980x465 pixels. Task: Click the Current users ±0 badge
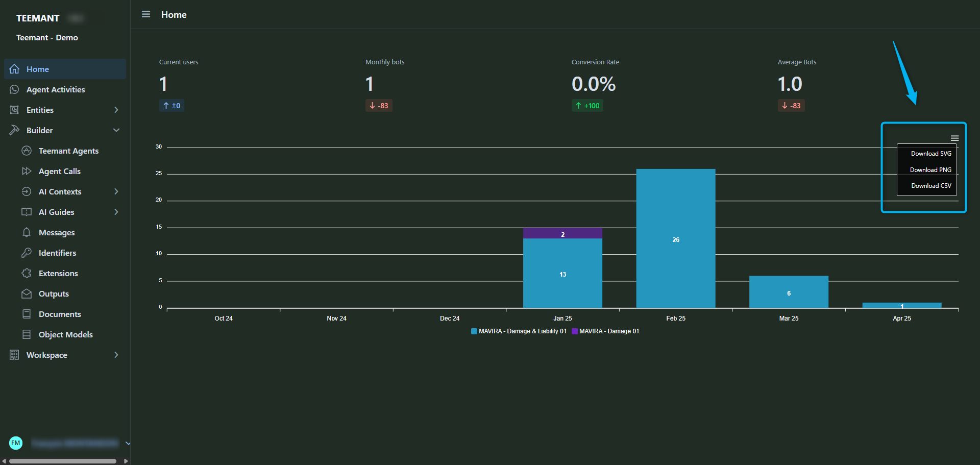coord(171,106)
